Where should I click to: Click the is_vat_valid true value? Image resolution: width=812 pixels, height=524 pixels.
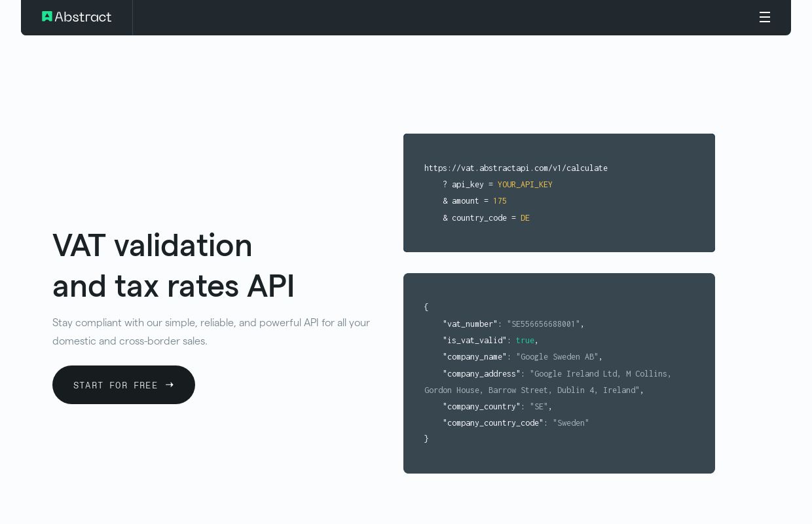click(x=525, y=341)
